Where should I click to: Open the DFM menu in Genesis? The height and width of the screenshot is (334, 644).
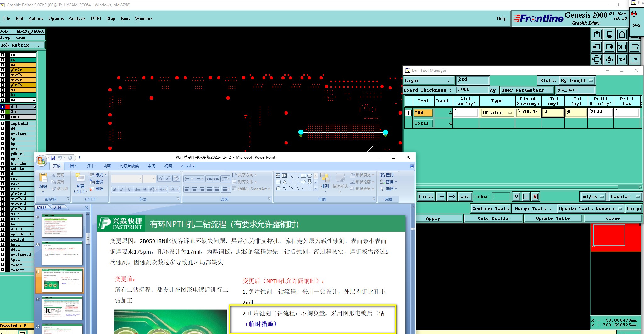[96, 19]
